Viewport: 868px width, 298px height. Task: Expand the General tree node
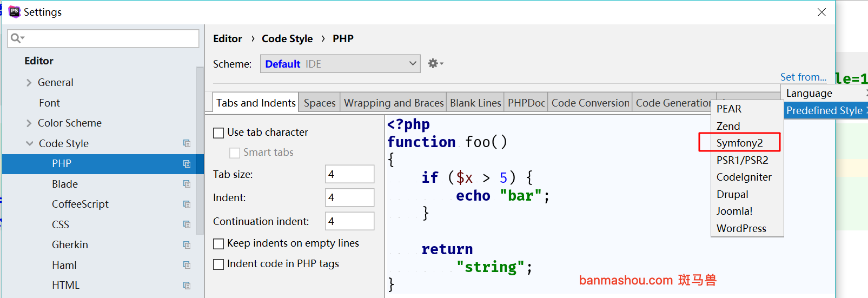pos(29,83)
